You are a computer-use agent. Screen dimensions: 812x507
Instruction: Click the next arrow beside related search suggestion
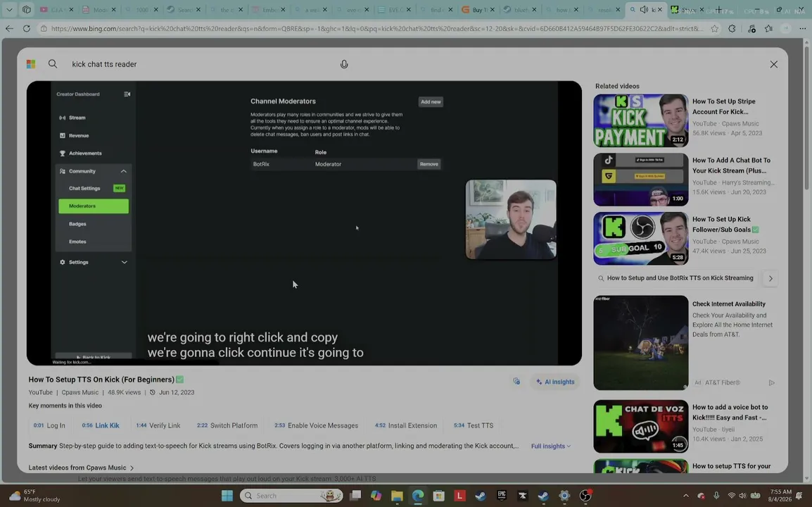click(x=770, y=278)
